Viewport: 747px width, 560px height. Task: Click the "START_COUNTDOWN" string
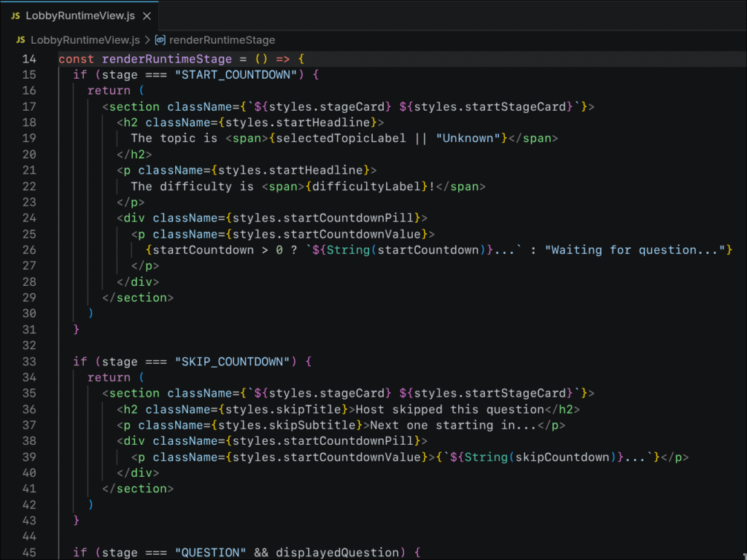coord(236,75)
